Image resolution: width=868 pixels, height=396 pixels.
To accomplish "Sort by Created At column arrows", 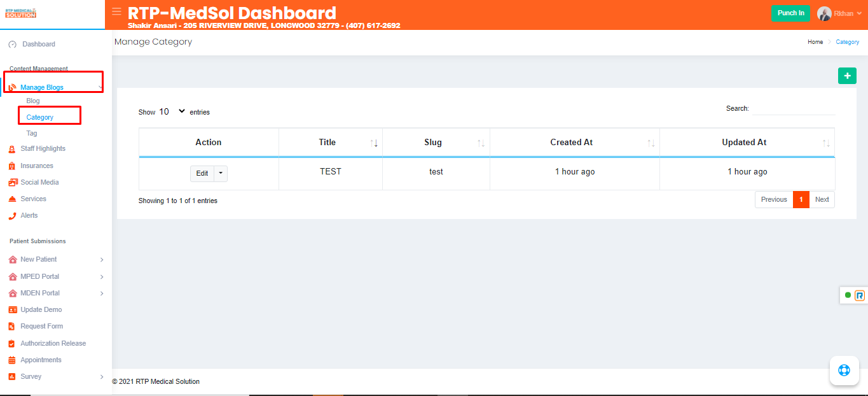I will pyautogui.click(x=651, y=143).
